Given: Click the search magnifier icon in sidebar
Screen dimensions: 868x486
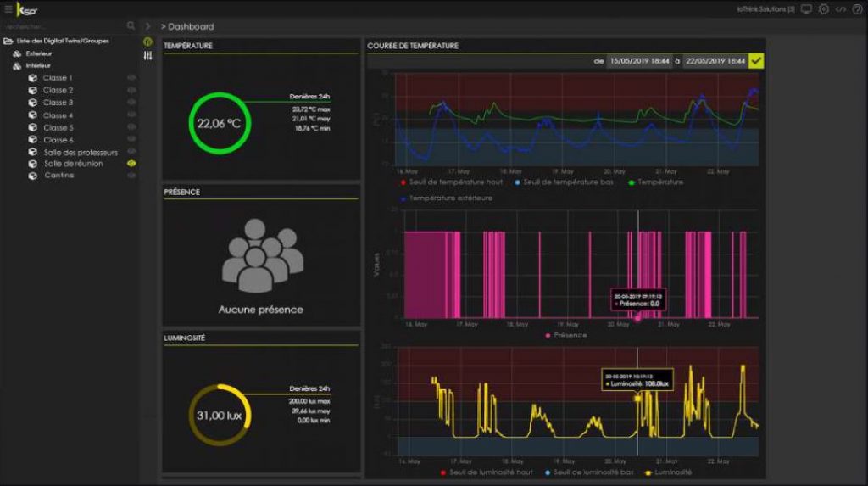Looking at the screenshot, I should tap(131, 26).
